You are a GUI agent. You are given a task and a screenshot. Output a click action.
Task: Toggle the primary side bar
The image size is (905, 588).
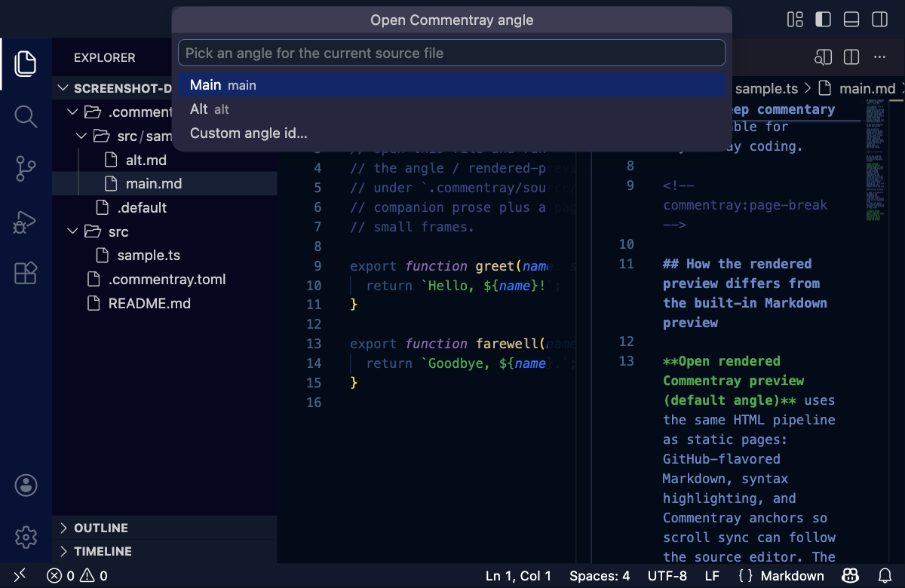point(823,19)
